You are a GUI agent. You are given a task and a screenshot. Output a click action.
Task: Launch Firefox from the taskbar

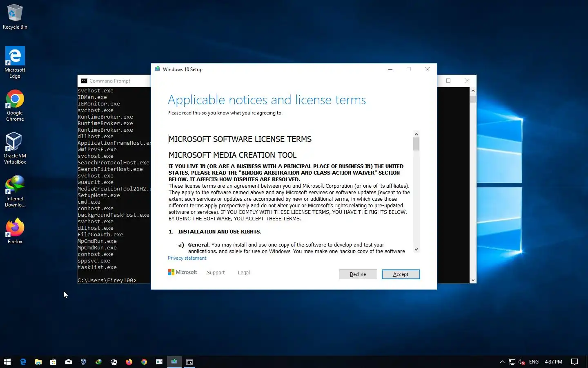pos(129,362)
